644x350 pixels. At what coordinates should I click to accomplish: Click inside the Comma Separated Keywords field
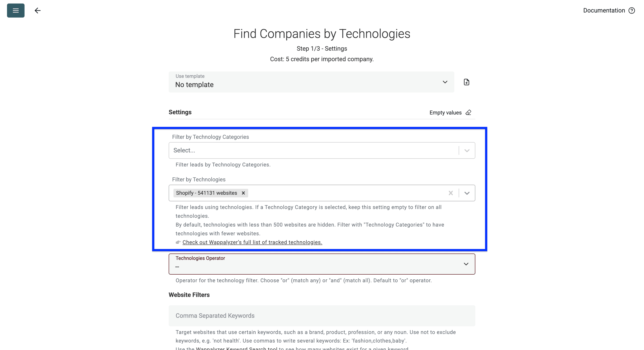click(x=322, y=315)
